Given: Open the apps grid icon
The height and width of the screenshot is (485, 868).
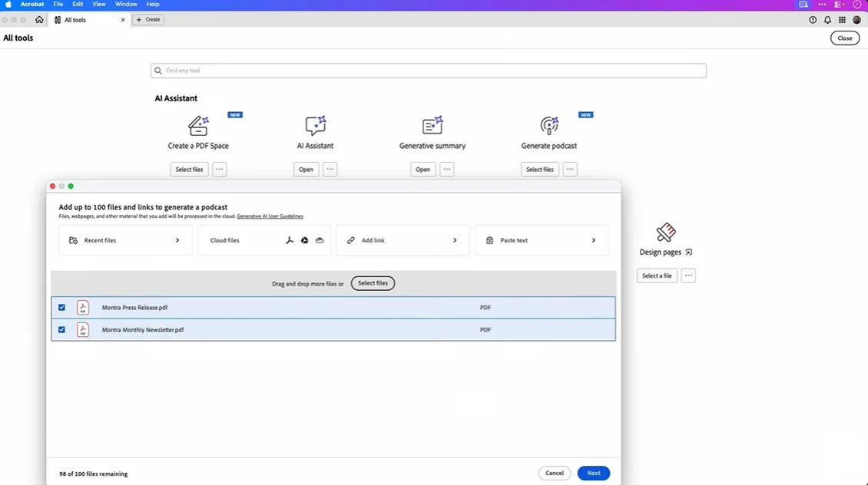Looking at the screenshot, I should [842, 20].
